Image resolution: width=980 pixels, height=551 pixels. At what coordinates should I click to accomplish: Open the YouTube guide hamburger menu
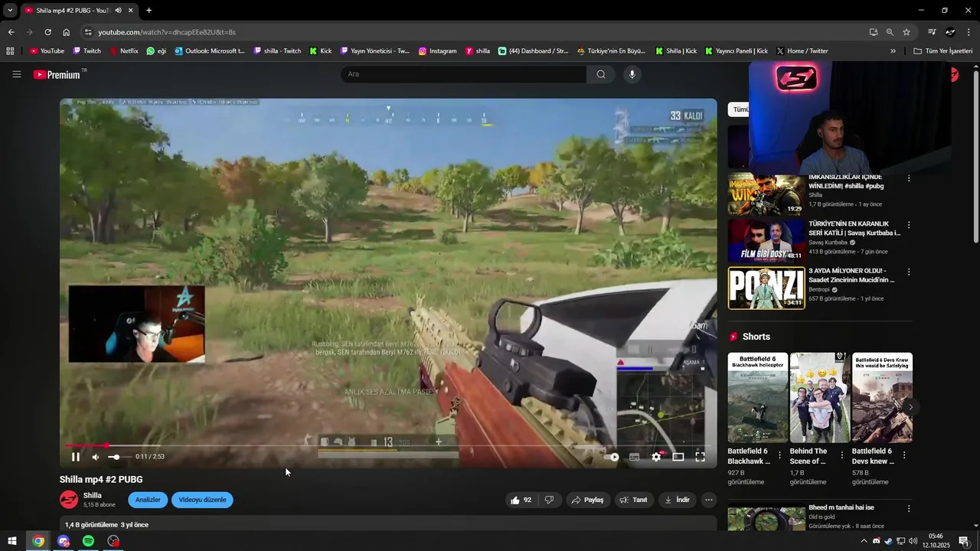pyautogui.click(x=16, y=74)
